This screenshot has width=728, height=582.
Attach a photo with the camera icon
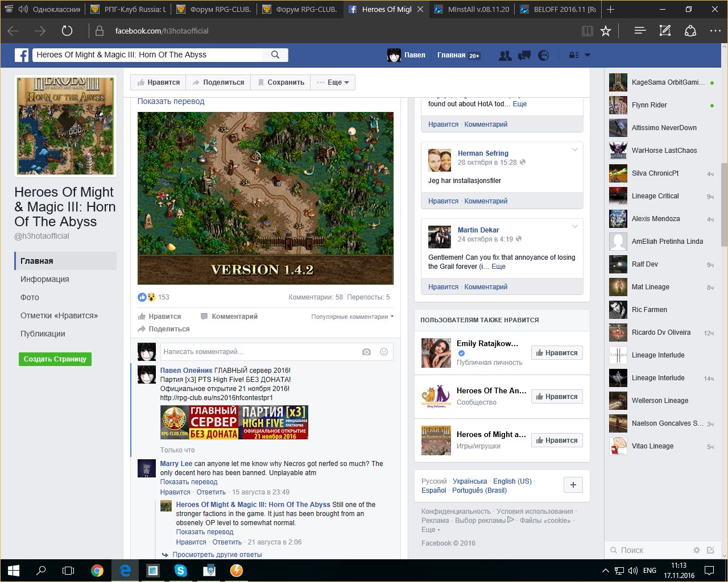[366, 352]
